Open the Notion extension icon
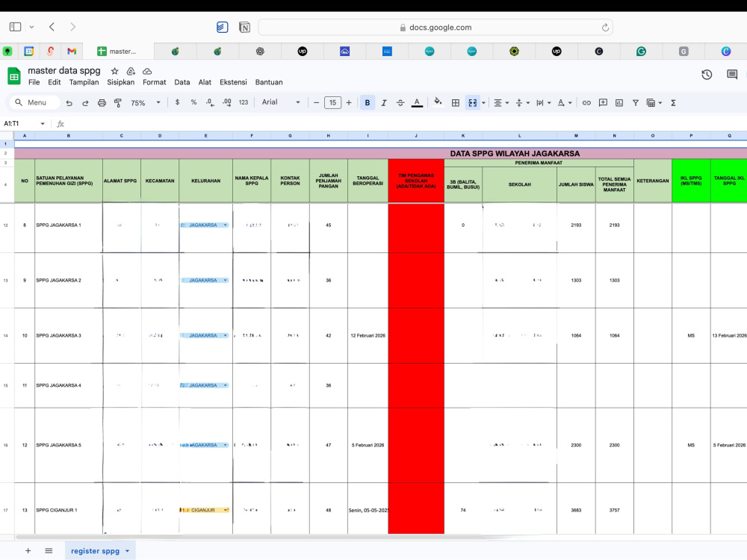The width and height of the screenshot is (747, 560). tap(244, 28)
